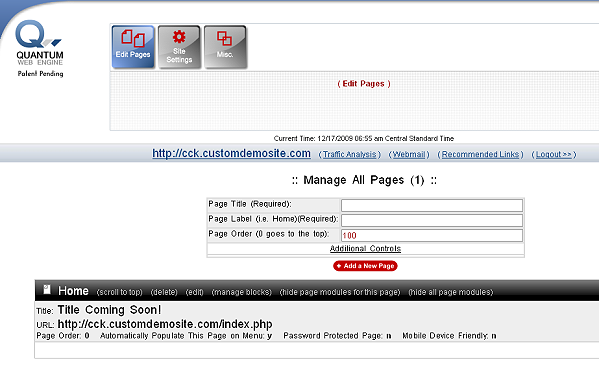The width and height of the screenshot is (599, 378).
Task: Click the 'Manage All Pages (1)' heading
Action: 364,180
